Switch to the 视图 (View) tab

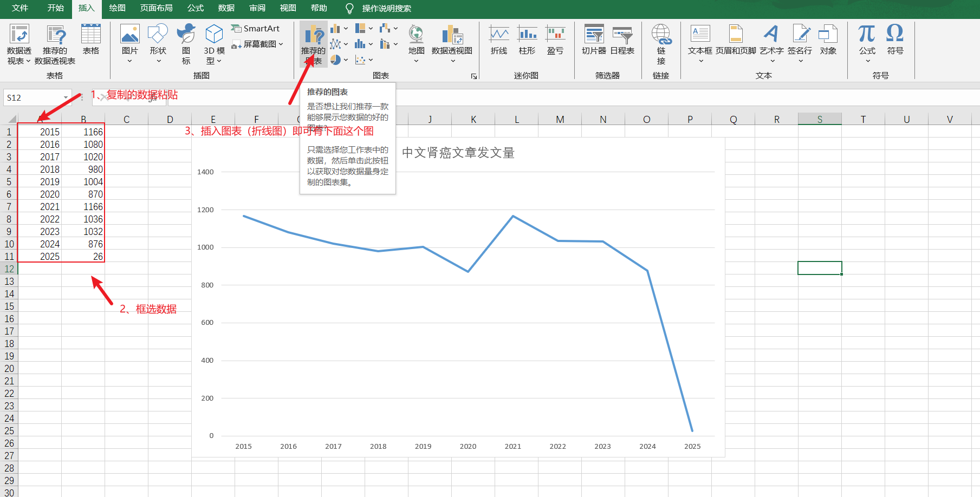point(288,8)
